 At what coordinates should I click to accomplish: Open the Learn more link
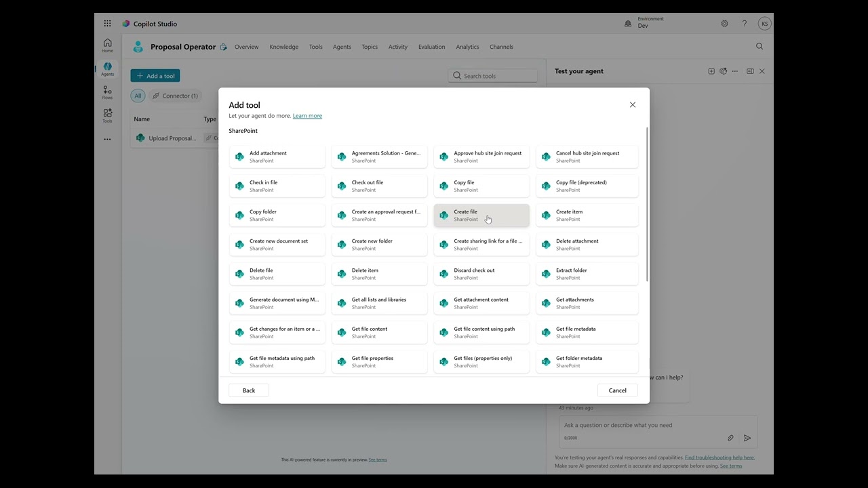pyautogui.click(x=307, y=116)
